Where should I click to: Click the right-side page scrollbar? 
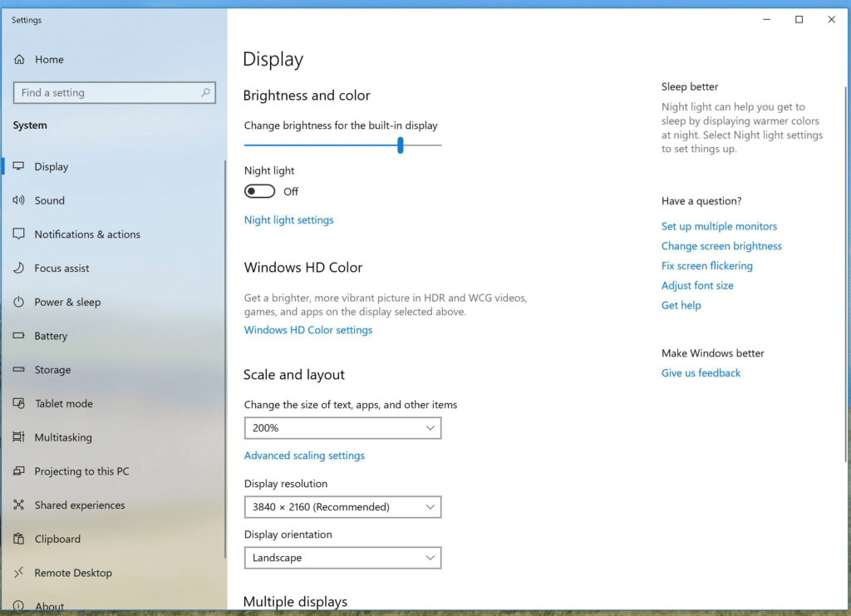[x=844, y=274]
